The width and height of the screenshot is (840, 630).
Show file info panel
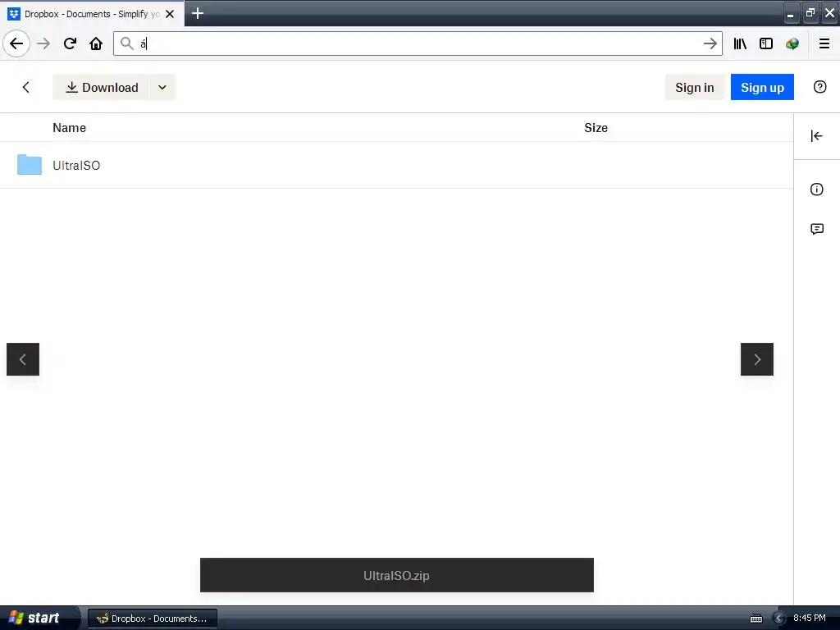(816, 189)
